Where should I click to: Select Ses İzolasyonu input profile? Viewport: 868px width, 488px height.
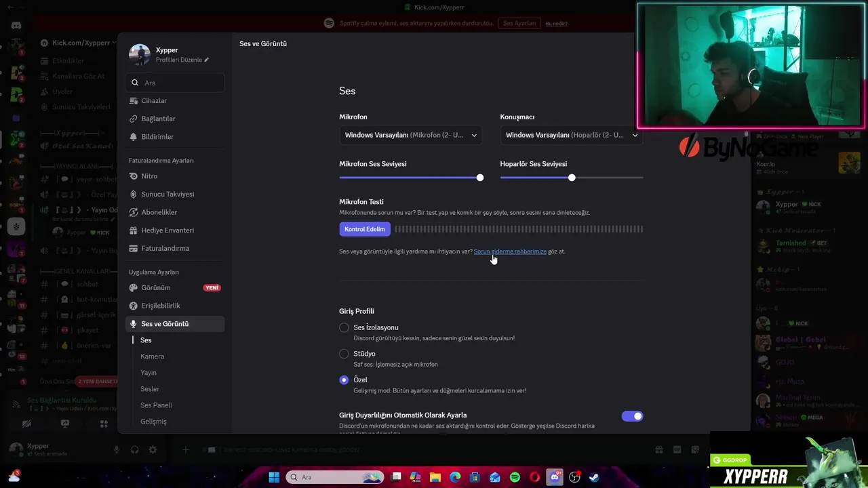tap(344, 327)
